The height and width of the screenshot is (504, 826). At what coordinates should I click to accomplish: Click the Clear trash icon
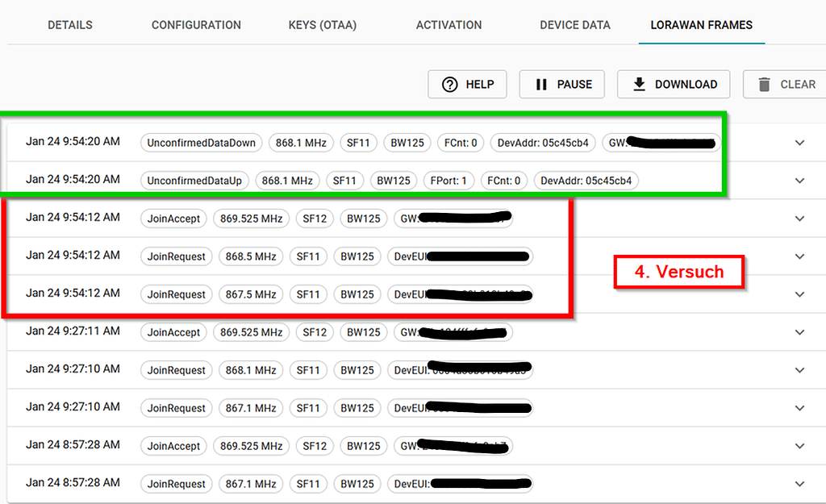[x=763, y=85]
